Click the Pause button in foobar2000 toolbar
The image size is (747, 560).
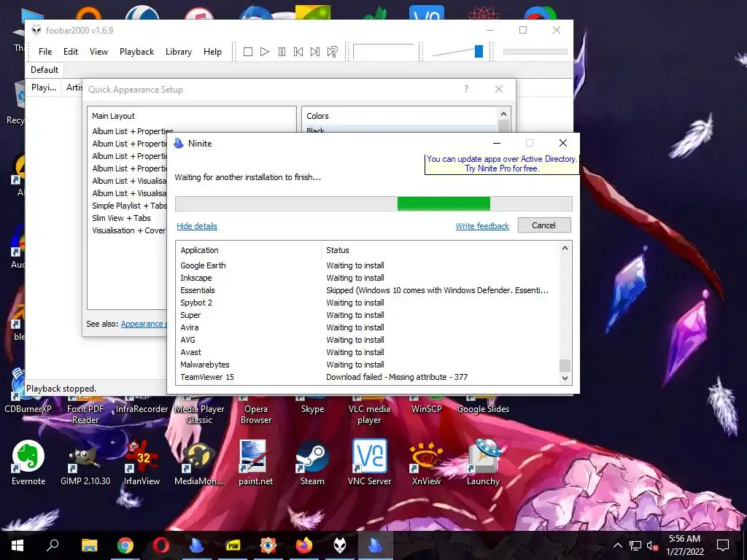tap(282, 52)
